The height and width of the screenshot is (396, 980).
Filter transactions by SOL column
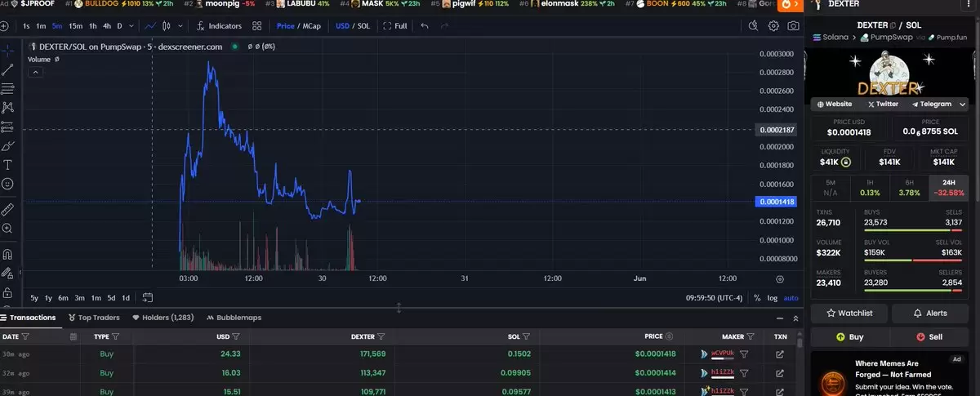(x=526, y=336)
